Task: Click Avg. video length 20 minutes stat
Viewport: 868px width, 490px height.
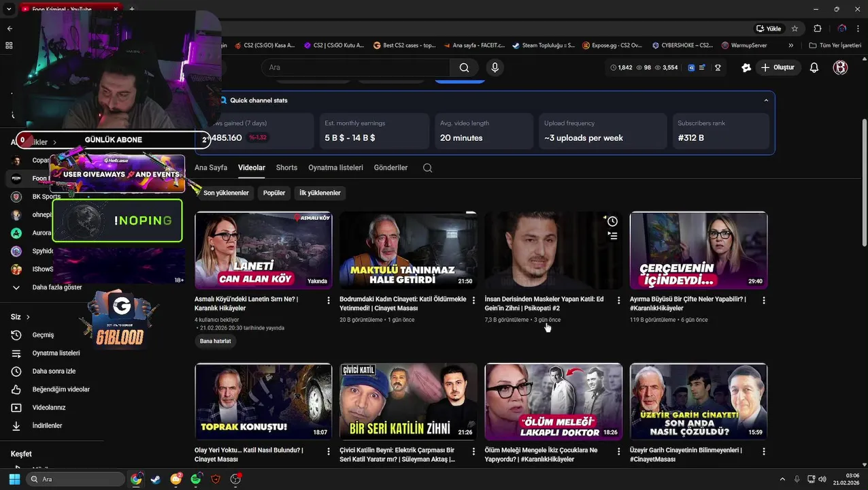Action: click(x=484, y=131)
